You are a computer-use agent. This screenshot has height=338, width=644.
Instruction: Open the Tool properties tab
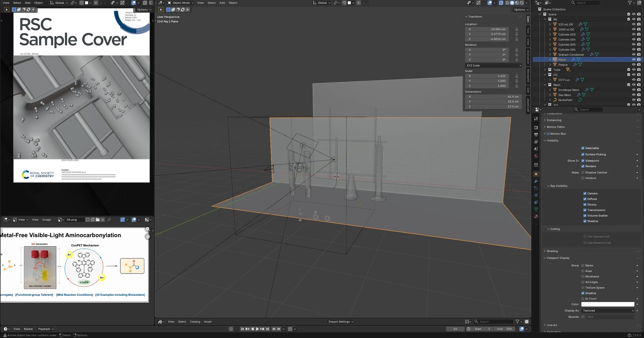coord(536,119)
